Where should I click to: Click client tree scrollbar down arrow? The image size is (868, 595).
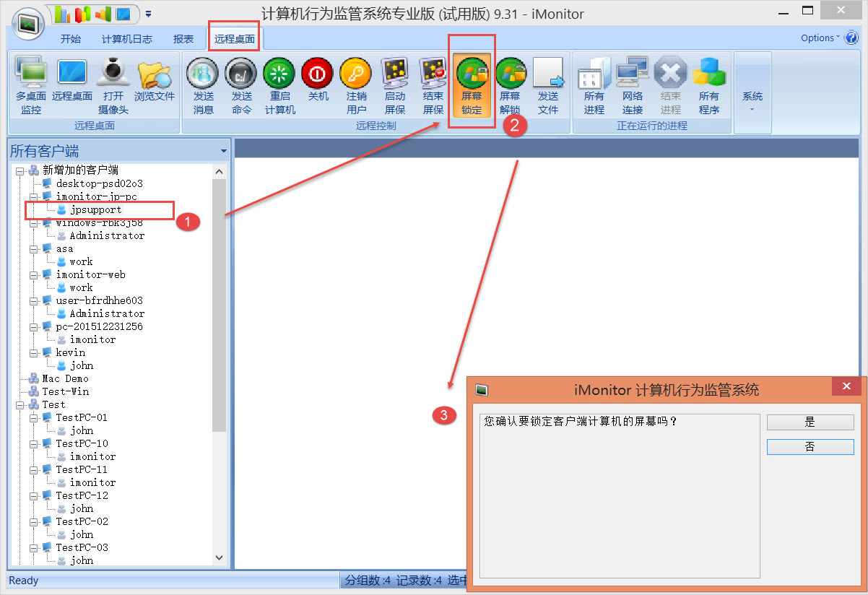220,557
